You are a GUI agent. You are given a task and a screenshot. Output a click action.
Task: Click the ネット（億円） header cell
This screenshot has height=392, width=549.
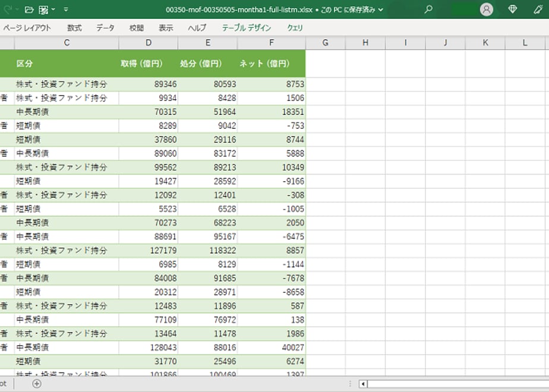[x=272, y=64]
